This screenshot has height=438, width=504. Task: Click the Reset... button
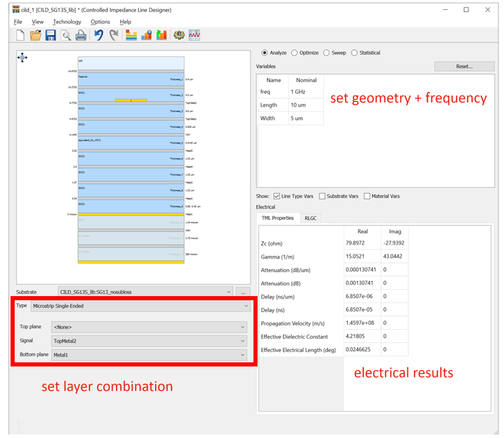point(464,66)
